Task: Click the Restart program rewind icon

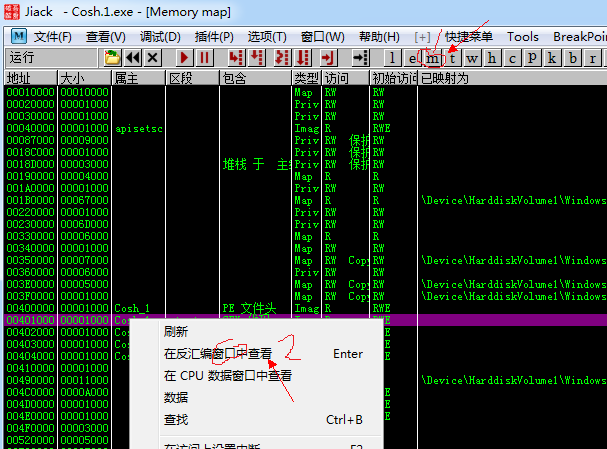Action: tap(133, 58)
